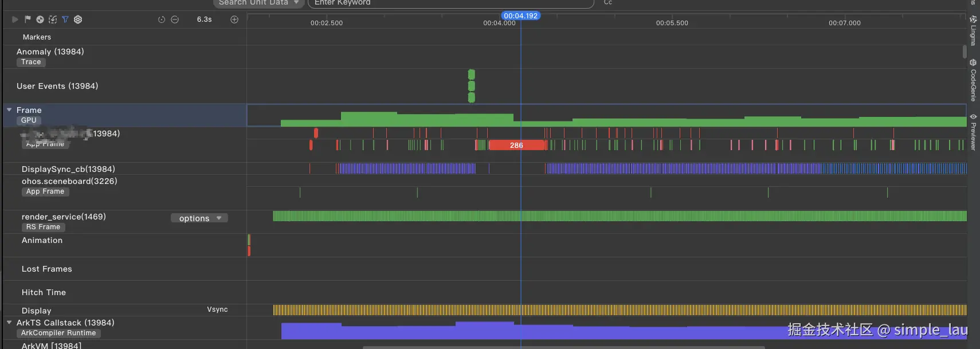Open Previewer panel in the right sidebar
Screen dimensions: 980x349
(x=973, y=132)
